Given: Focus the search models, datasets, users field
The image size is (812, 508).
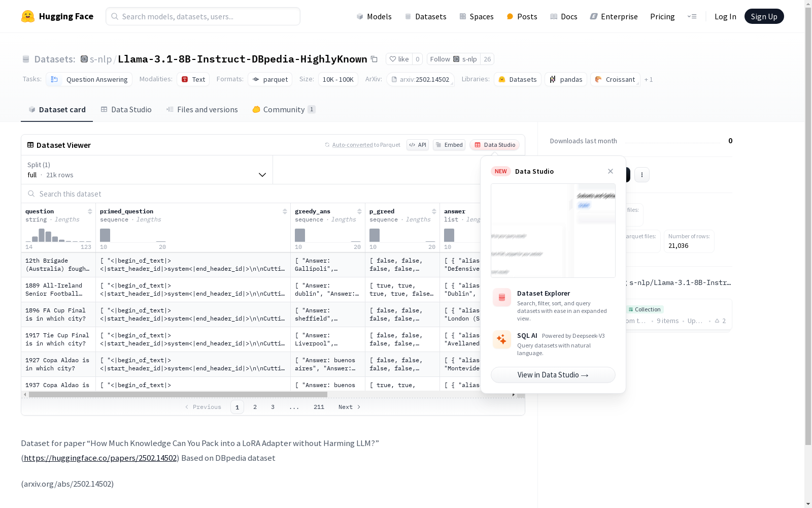Looking at the screenshot, I should [x=203, y=16].
